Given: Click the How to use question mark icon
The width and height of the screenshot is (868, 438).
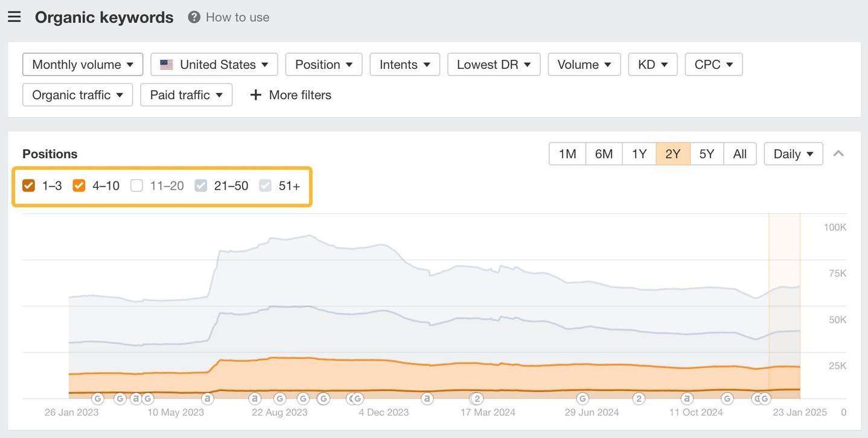Looking at the screenshot, I should (194, 17).
